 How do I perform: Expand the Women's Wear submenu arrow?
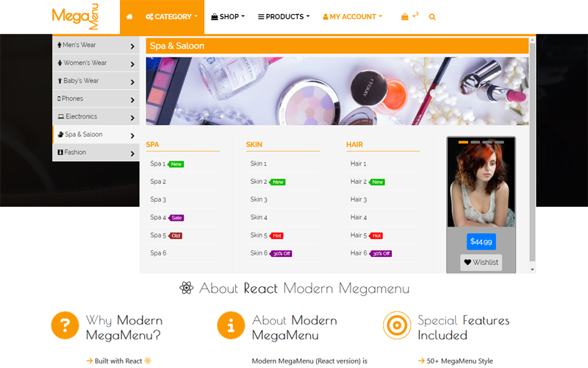[x=132, y=64]
